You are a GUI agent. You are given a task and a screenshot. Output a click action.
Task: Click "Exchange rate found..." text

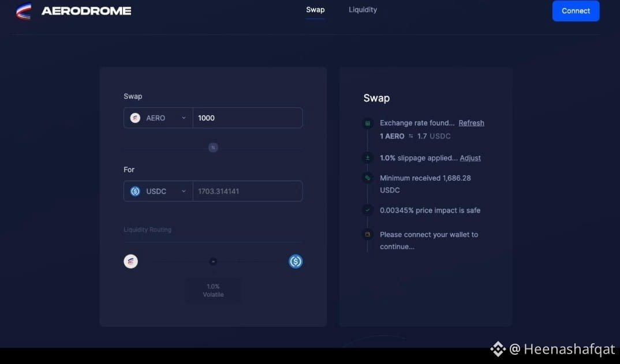[x=417, y=123]
